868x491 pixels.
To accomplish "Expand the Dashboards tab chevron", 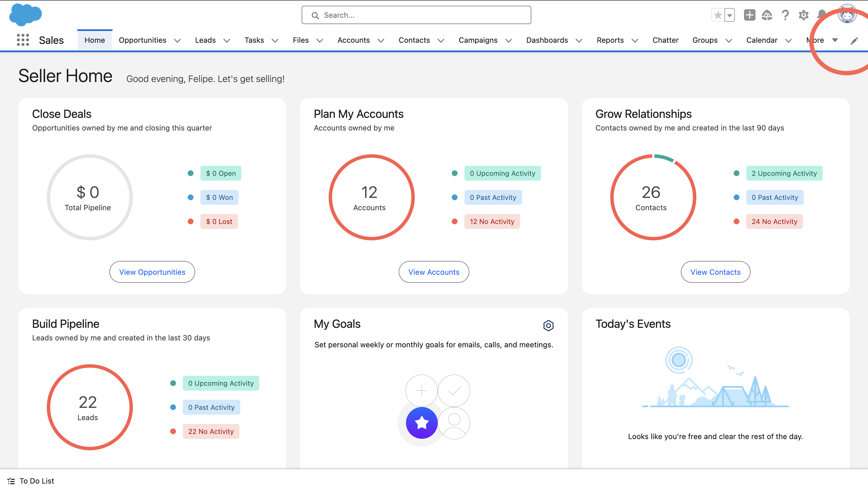I will tap(579, 40).
